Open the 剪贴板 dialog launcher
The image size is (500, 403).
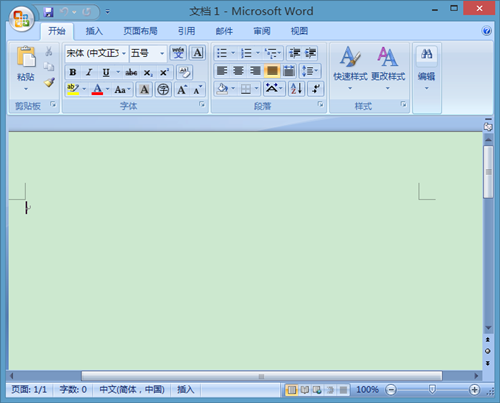(53, 104)
